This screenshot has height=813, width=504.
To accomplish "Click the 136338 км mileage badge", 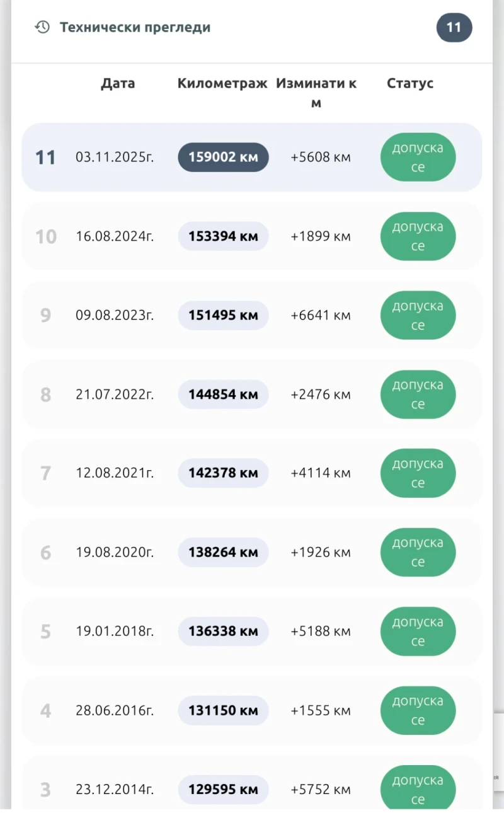I will pyautogui.click(x=223, y=631).
